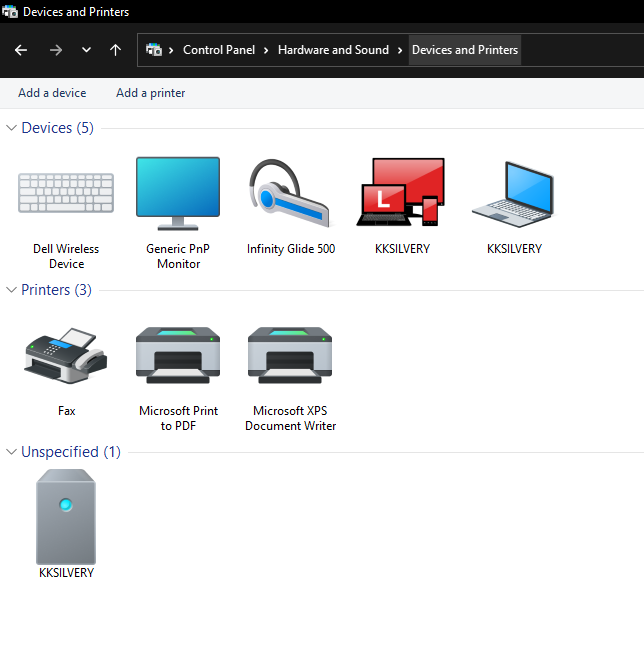The width and height of the screenshot is (644, 647).
Task: Click KKSILVERY label under Unspecified group
Action: (66, 573)
